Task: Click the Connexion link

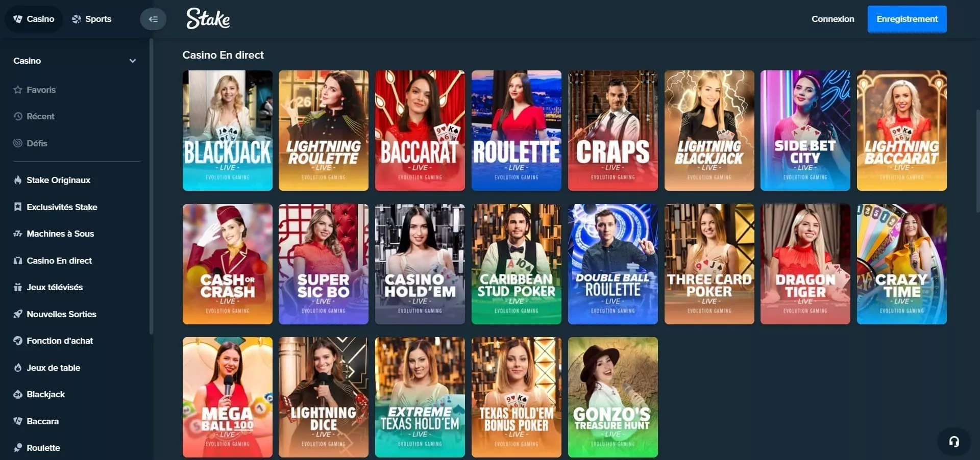Action: pyautogui.click(x=832, y=19)
